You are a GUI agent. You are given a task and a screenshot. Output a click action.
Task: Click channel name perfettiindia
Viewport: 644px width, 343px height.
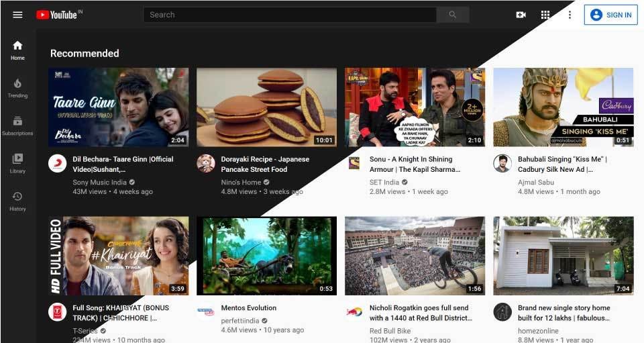240,321
